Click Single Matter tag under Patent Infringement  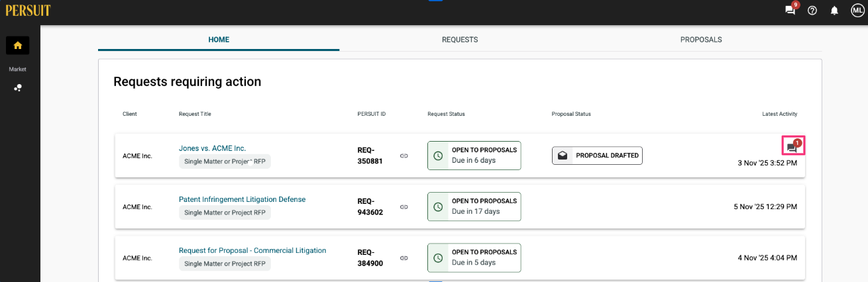click(225, 212)
